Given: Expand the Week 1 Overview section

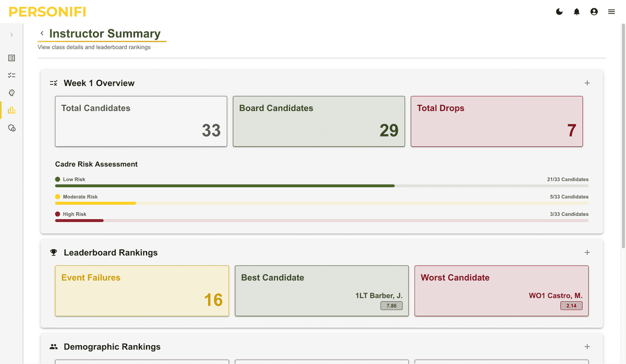Looking at the screenshot, I should (587, 83).
